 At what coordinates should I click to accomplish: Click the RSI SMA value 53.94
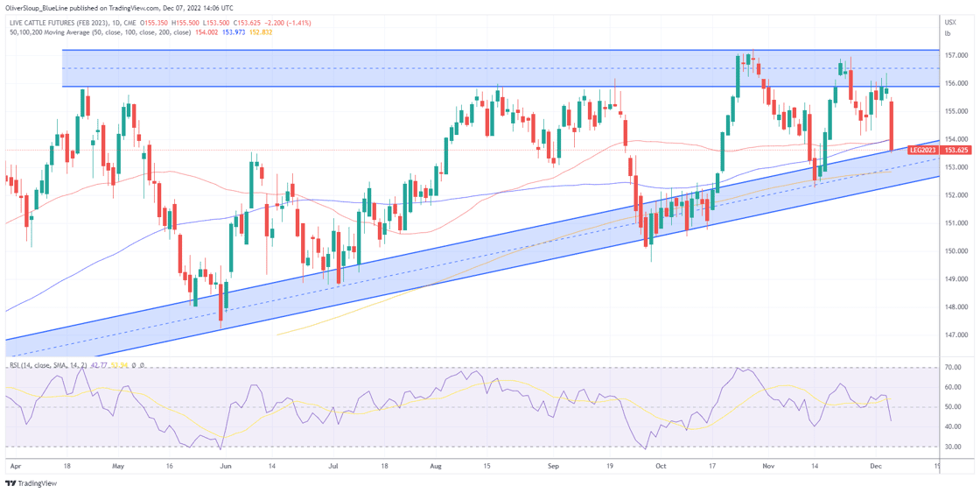(x=119, y=365)
